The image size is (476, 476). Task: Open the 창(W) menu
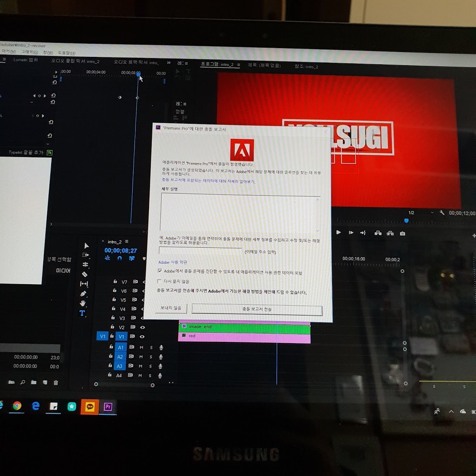[48, 52]
